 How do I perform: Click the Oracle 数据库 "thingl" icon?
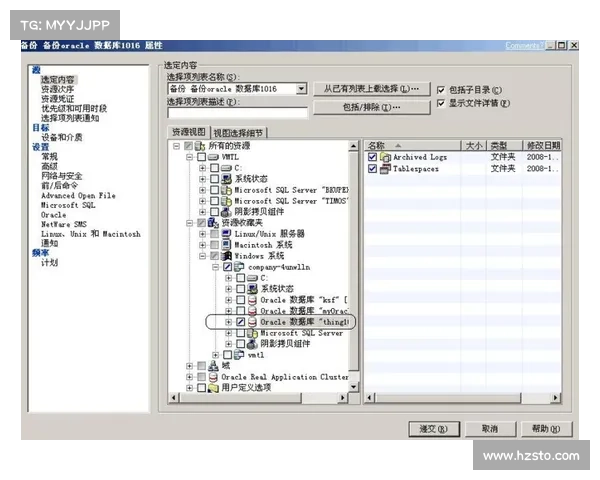pyautogui.click(x=252, y=322)
